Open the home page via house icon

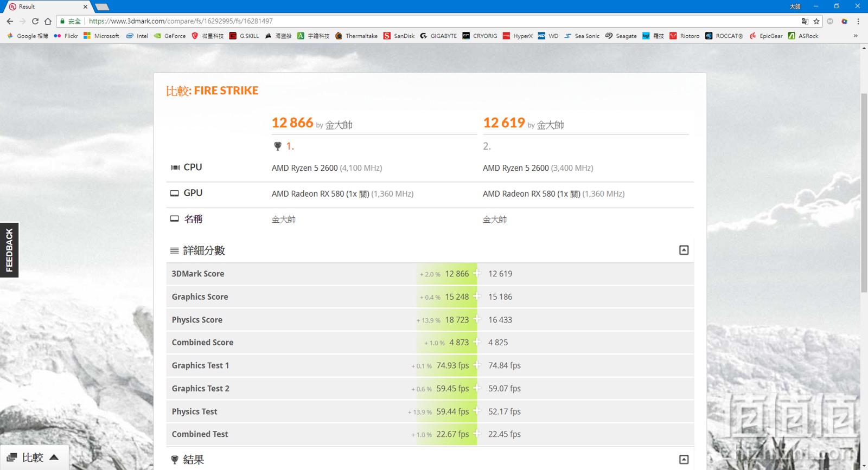pyautogui.click(x=48, y=21)
